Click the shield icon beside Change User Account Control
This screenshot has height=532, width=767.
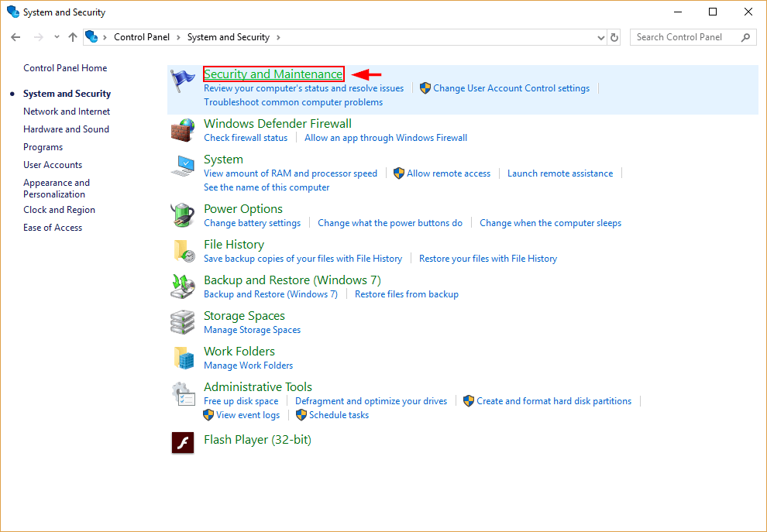[x=425, y=88]
